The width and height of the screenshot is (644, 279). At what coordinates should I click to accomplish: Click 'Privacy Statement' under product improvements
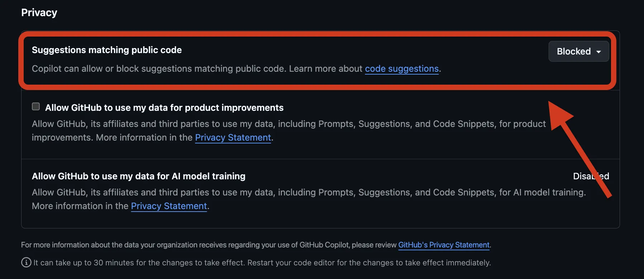pyautogui.click(x=232, y=137)
